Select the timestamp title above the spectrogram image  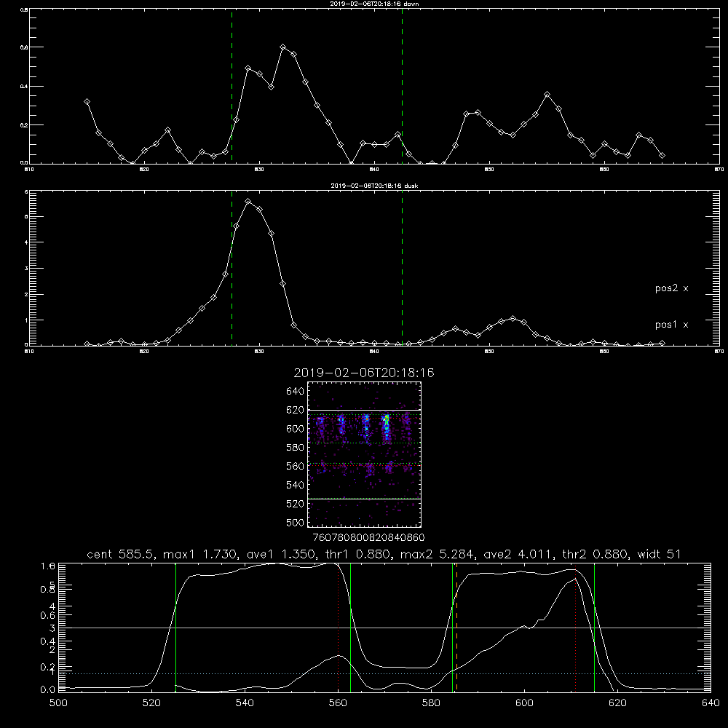click(x=364, y=373)
